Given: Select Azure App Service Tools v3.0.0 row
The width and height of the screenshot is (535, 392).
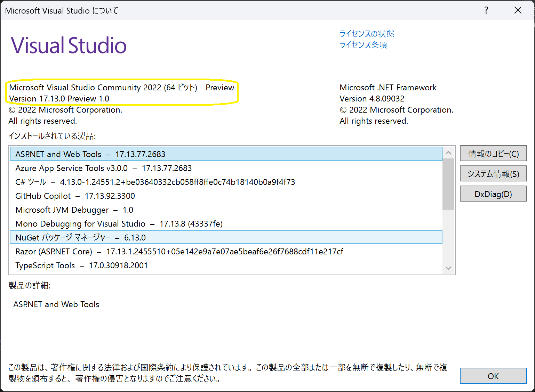Looking at the screenshot, I should 226,168.
